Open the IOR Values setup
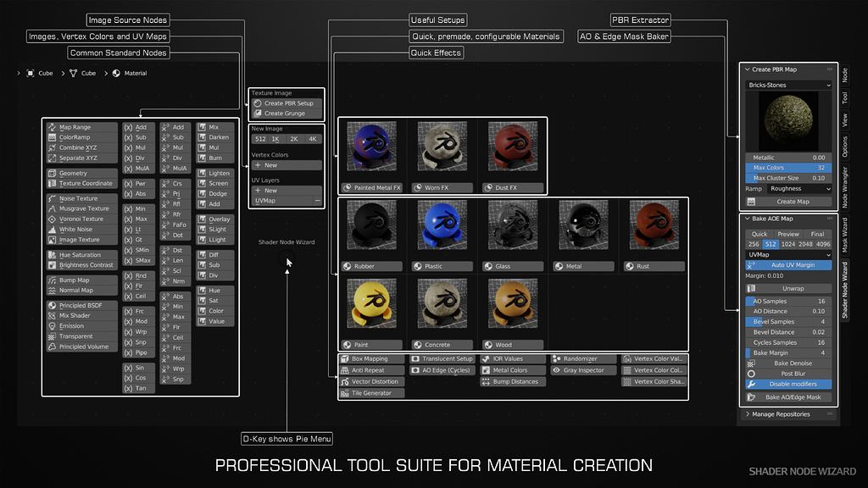 point(513,358)
